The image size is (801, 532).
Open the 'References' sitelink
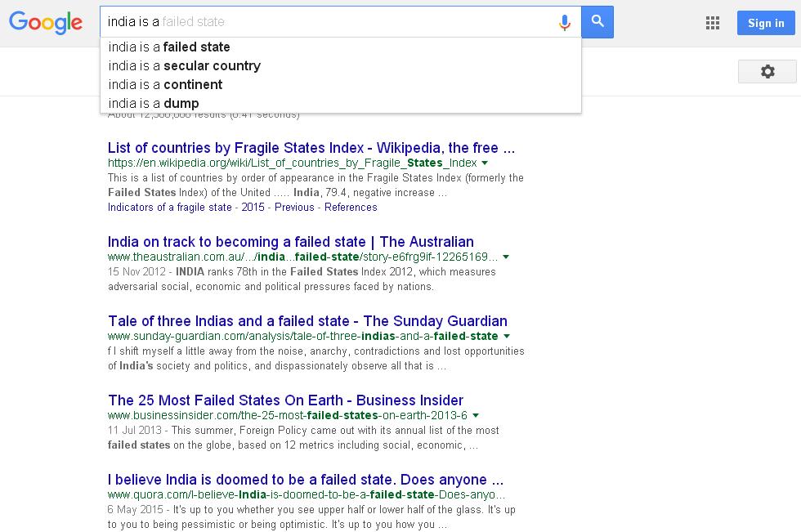pyautogui.click(x=351, y=208)
